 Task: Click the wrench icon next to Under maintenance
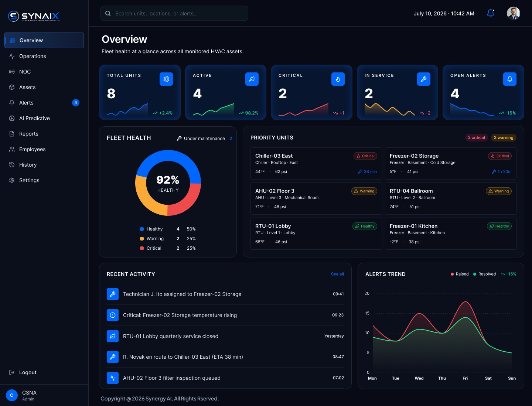[x=179, y=139]
